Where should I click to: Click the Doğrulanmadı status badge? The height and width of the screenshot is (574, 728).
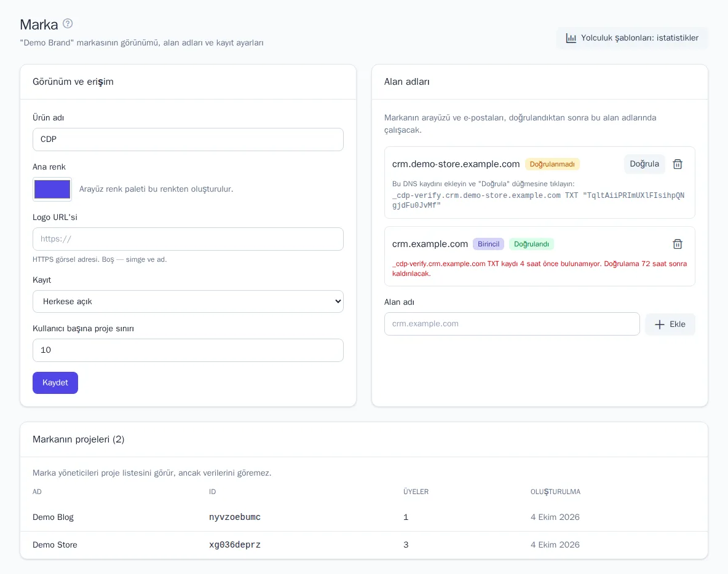tap(552, 164)
